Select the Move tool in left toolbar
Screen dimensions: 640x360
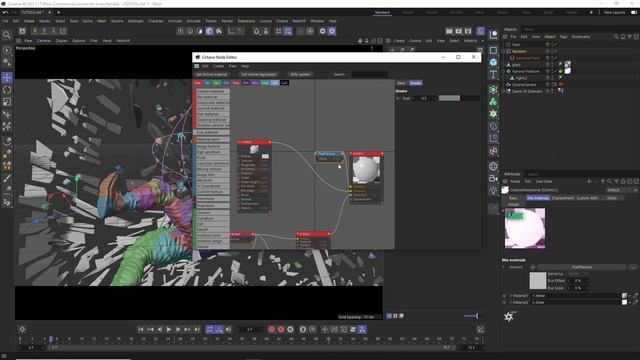point(7,78)
